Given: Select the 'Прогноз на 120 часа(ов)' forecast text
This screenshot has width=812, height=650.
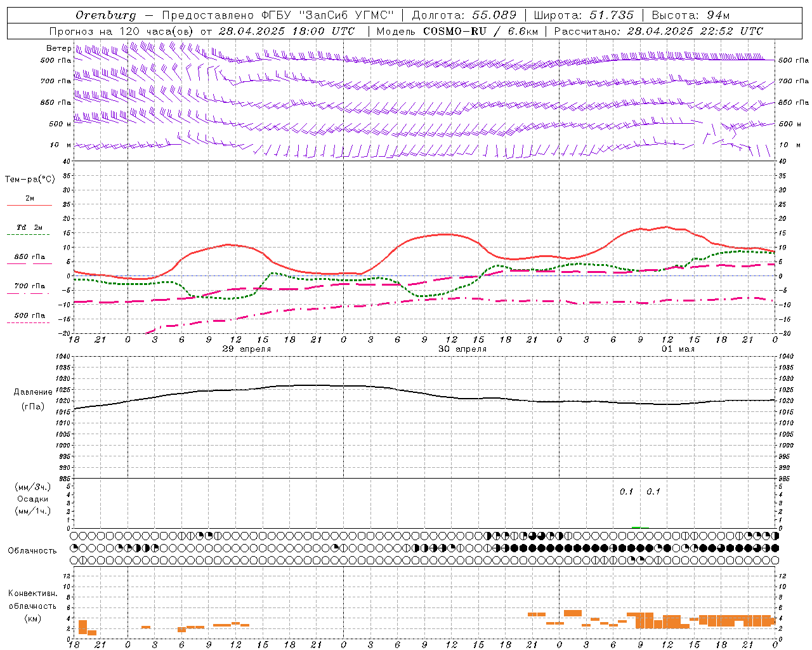Looking at the screenshot, I should (x=122, y=31).
